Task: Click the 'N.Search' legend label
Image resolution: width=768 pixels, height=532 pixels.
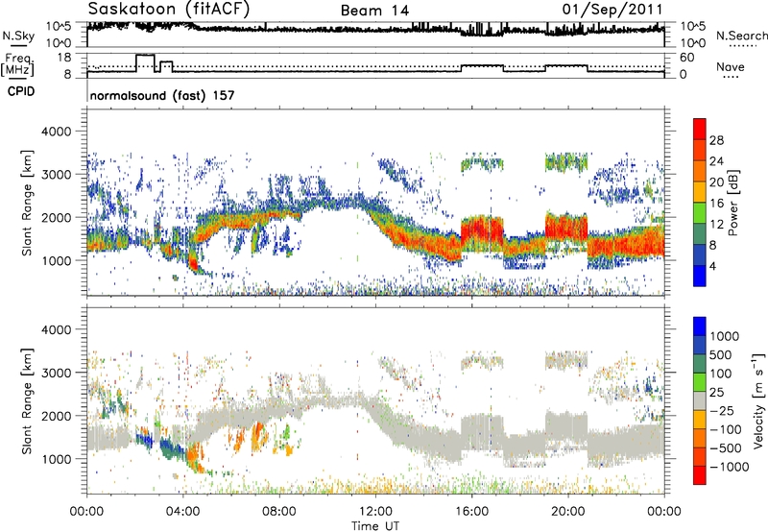Action: pyautogui.click(x=741, y=36)
